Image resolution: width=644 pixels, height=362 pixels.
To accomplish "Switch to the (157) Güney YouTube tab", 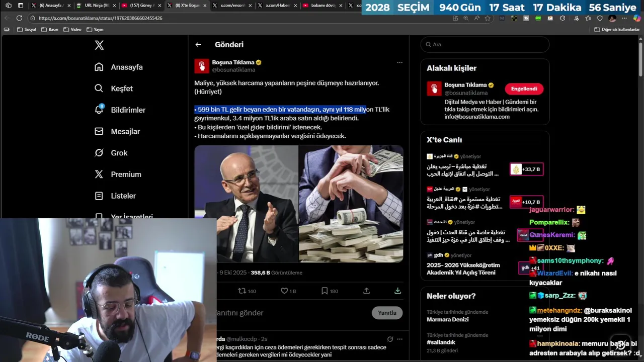I will pyautogui.click(x=141, y=6).
